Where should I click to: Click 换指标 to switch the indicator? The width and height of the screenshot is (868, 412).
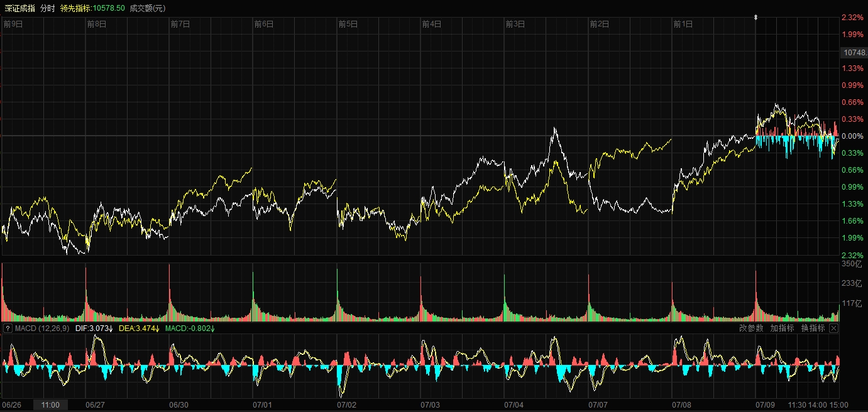coord(813,328)
